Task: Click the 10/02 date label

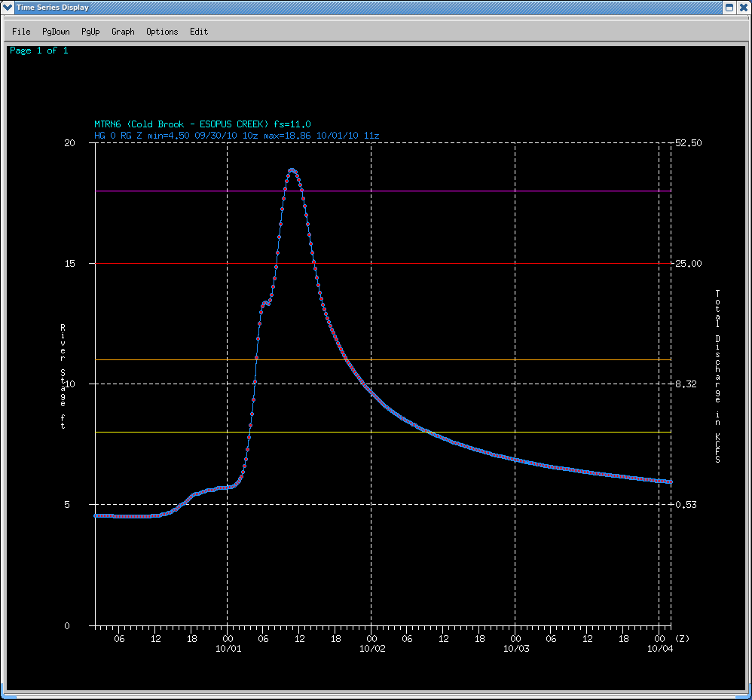Action: click(372, 649)
